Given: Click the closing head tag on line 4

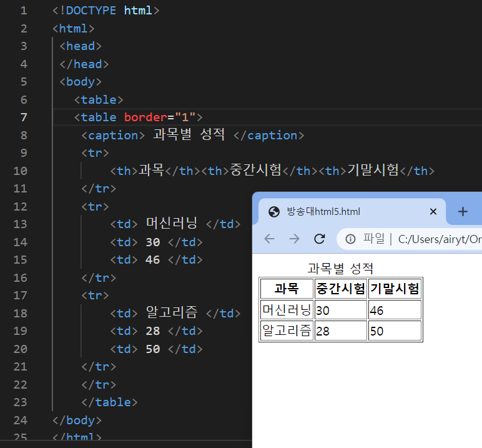Looking at the screenshot, I should click(84, 64).
